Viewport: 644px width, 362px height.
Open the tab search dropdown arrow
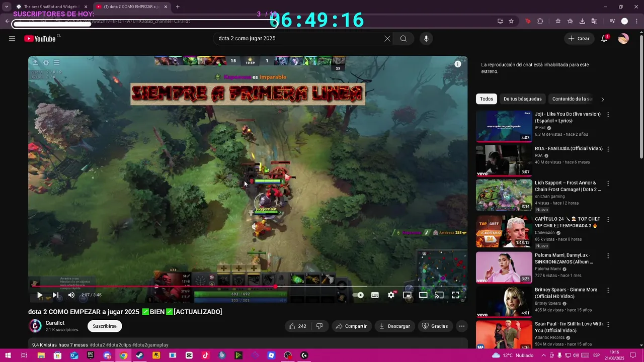7,7
